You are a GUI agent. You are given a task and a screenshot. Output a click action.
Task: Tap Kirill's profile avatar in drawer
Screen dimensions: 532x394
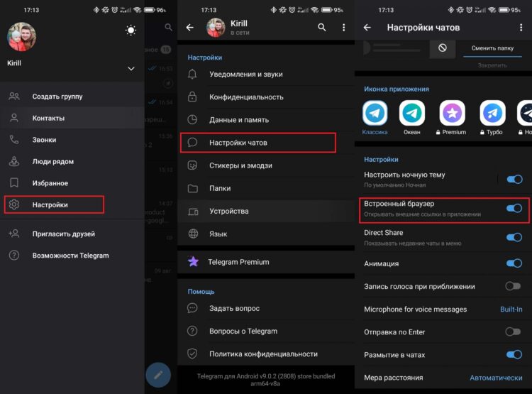pyautogui.click(x=21, y=35)
